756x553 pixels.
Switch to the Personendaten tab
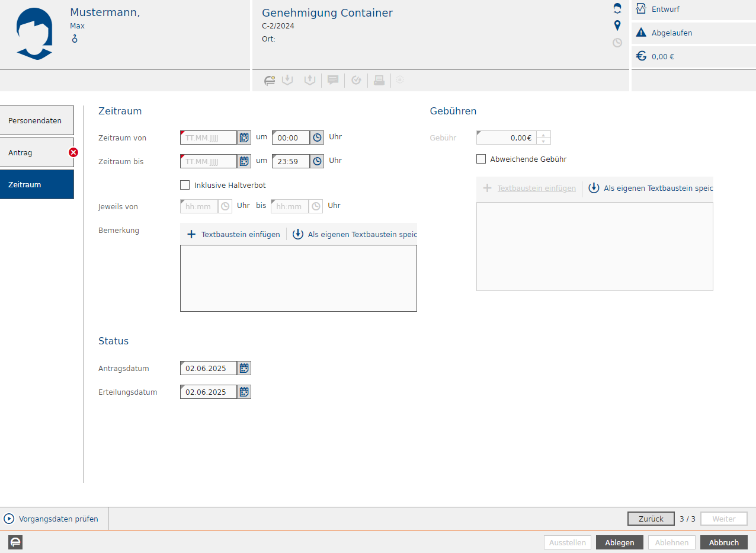point(37,120)
